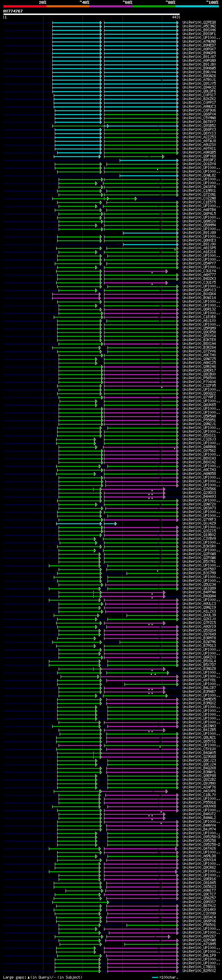Choose the UniRef100_Q4S8T6 hit name
The image size is (222, 980).
tap(199, 187)
